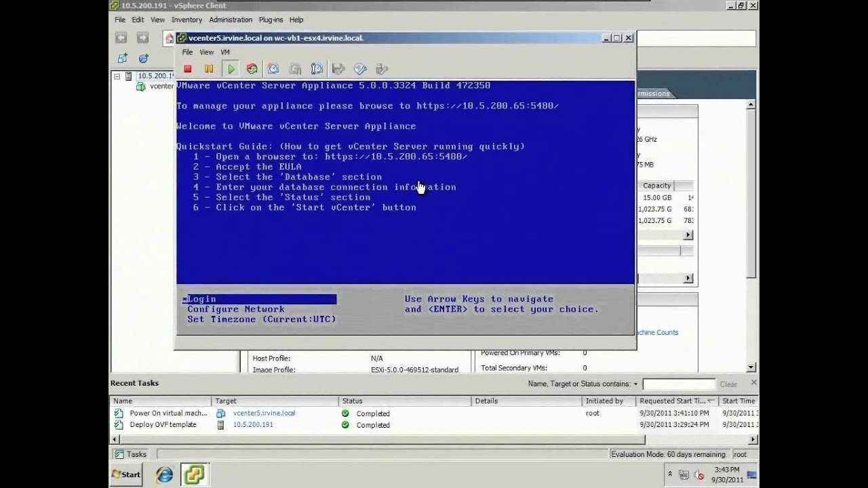Take a snapshot using the clock snapshot icon
This screenshot has height=488, width=868.
(x=273, y=69)
